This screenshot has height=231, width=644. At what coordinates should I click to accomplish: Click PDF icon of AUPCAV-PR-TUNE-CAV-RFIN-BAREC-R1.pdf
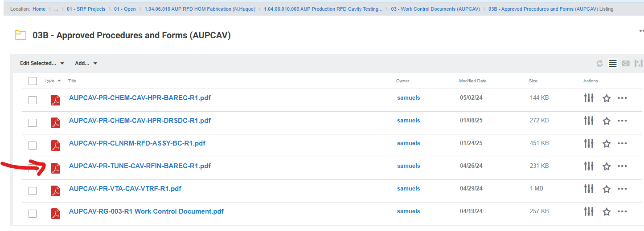pyautogui.click(x=56, y=168)
